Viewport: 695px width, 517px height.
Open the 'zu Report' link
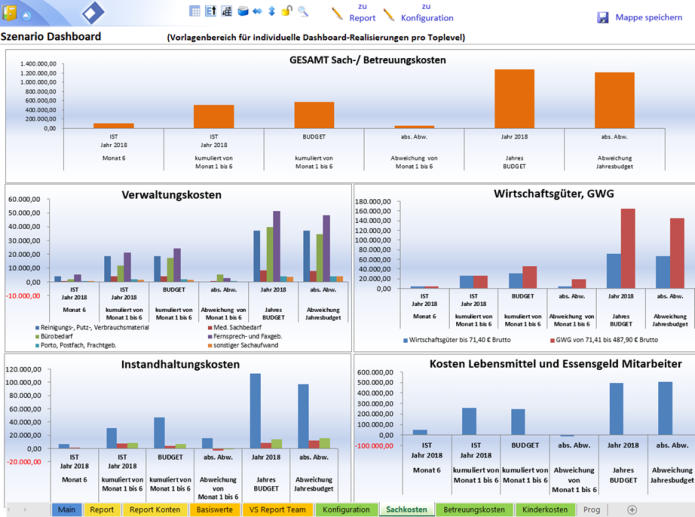(362, 17)
